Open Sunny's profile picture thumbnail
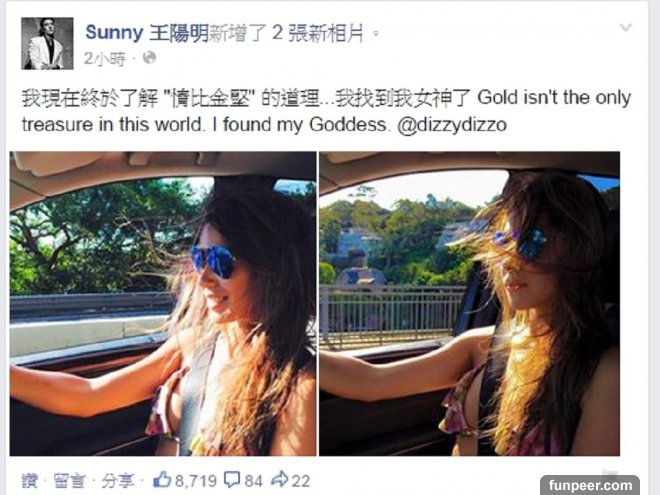660x495 pixels. point(47,43)
